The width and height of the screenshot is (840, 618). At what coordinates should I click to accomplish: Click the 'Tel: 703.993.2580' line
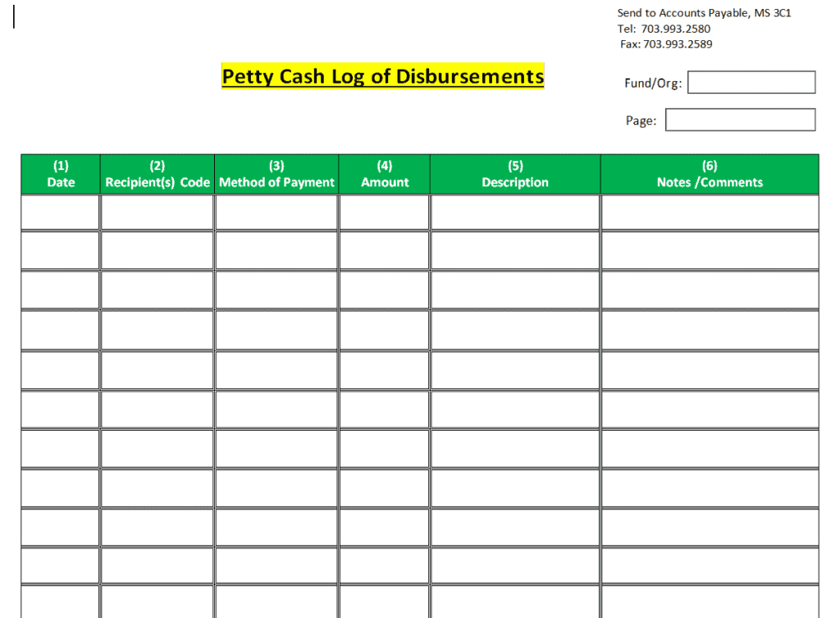[x=664, y=29]
